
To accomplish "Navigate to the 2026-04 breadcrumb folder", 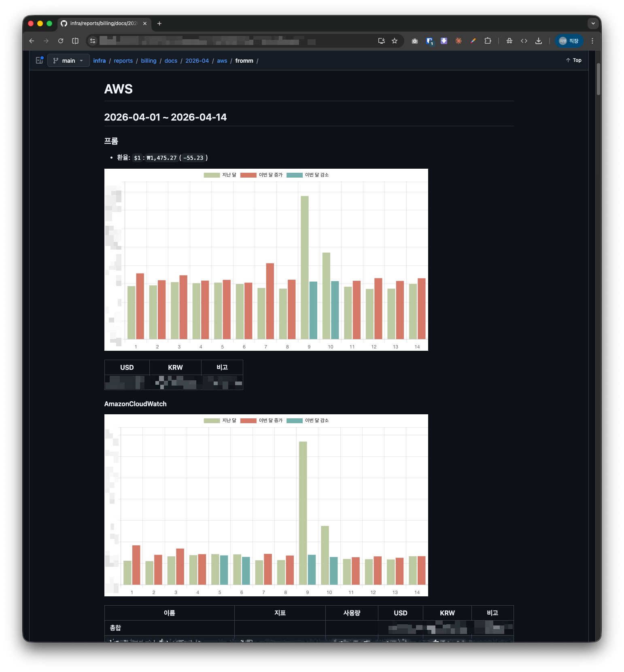I will pyautogui.click(x=197, y=61).
